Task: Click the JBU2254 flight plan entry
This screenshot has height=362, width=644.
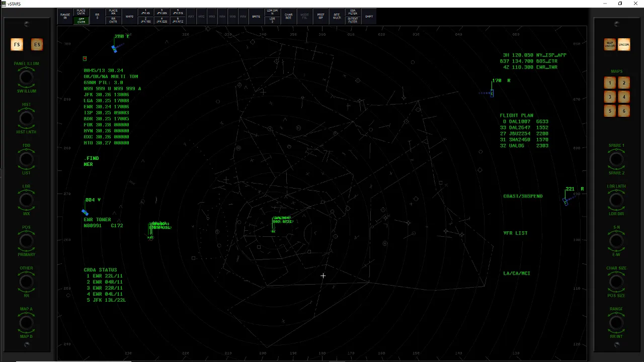Action: pos(524,134)
